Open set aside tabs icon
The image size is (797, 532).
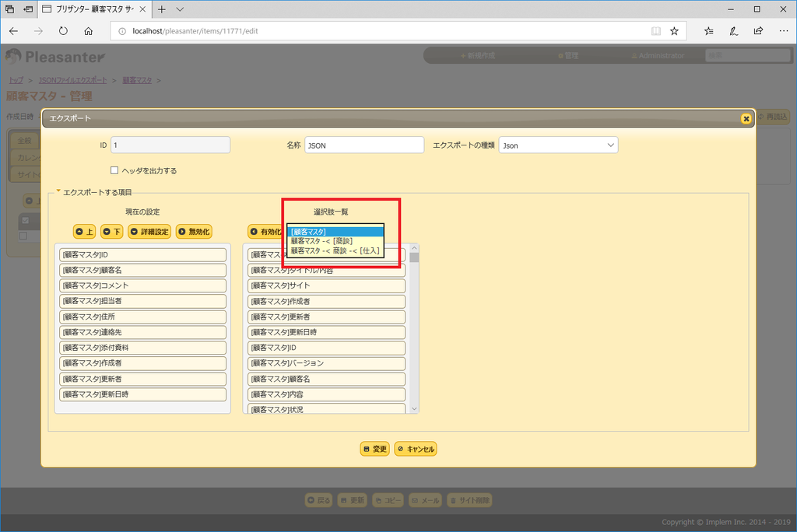click(9, 9)
